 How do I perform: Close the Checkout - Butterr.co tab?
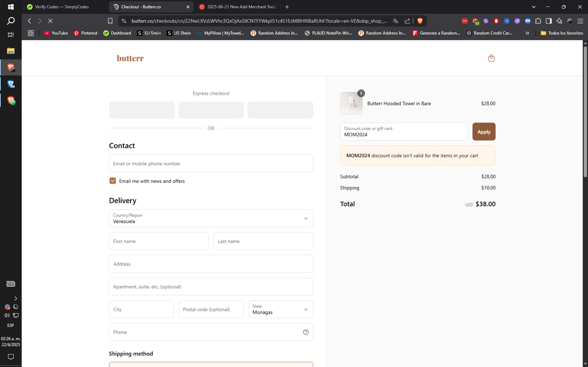tap(188, 7)
